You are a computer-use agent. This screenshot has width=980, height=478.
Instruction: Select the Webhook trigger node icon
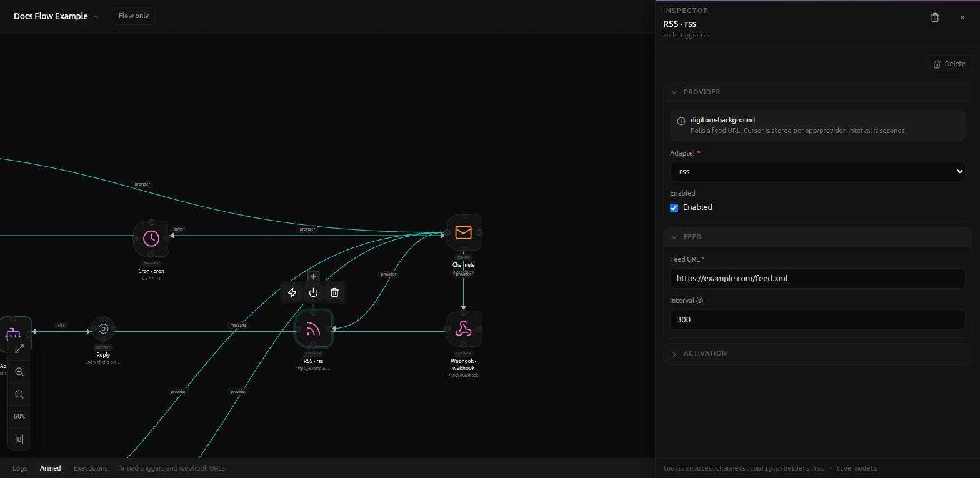click(463, 329)
